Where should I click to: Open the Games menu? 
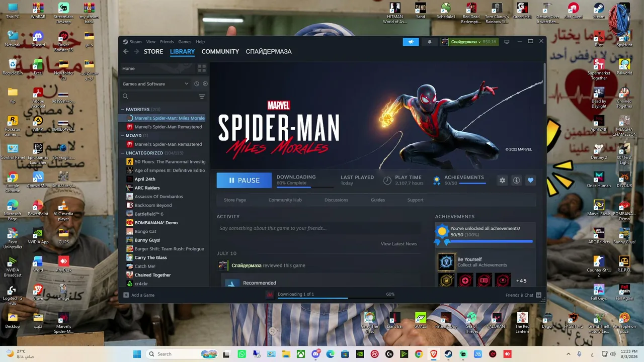click(x=185, y=42)
